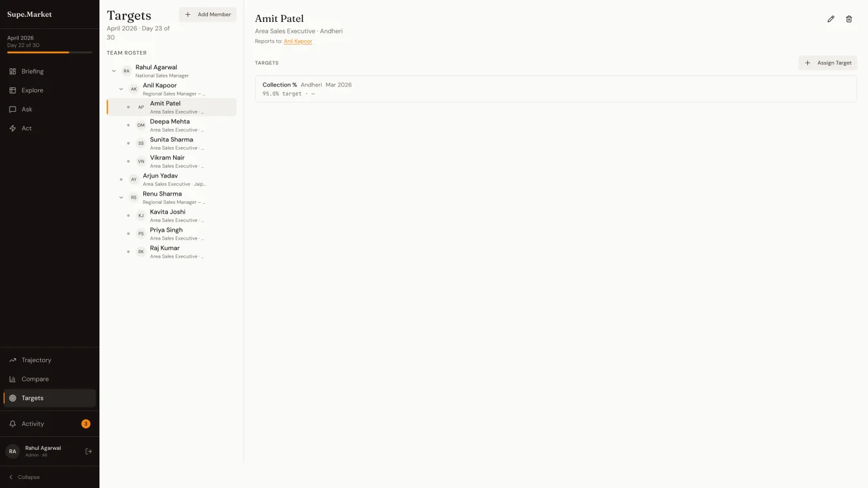Click the Act sparkle icon
The width and height of the screenshot is (868, 488).
pos(11,128)
